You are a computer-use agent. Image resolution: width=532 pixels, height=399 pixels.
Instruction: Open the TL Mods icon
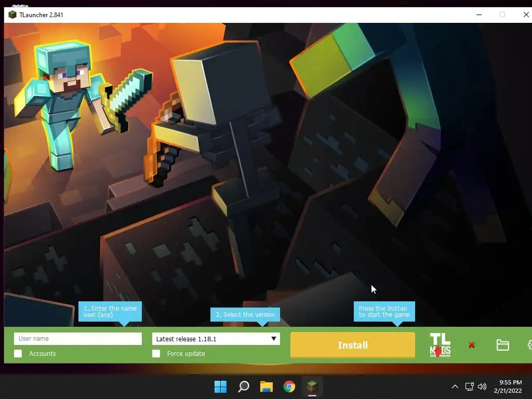pyautogui.click(x=440, y=345)
